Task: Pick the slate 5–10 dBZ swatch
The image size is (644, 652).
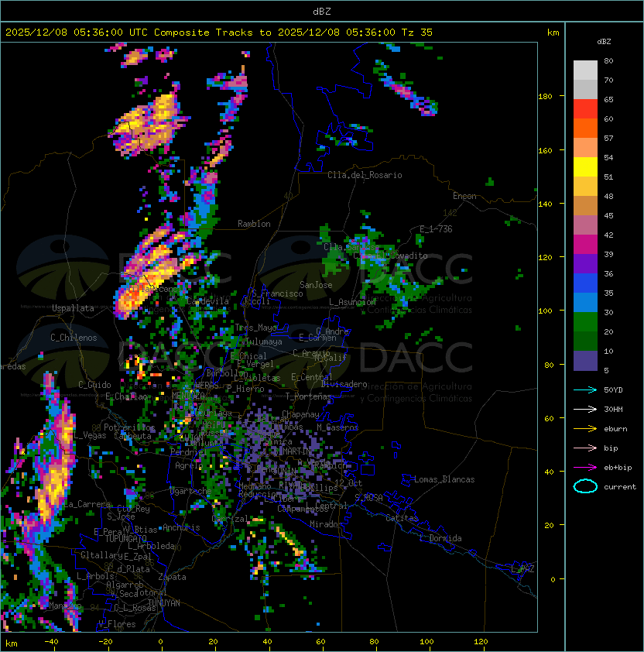Action: 585,361
